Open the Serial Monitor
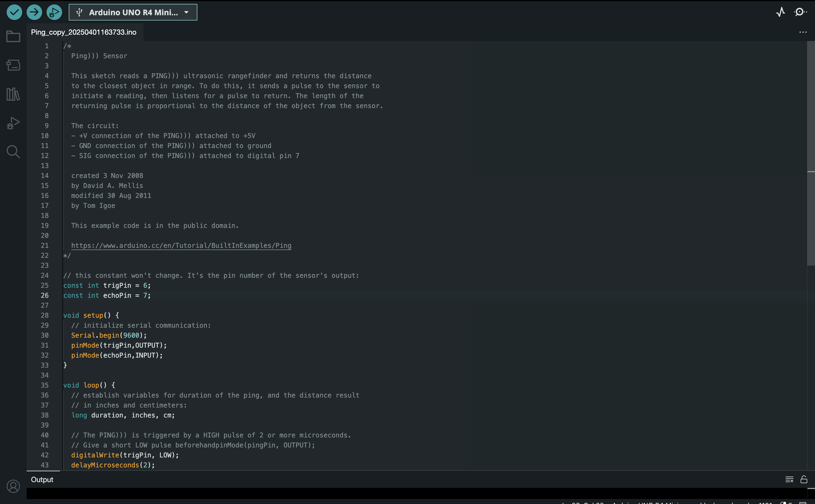 pos(800,12)
